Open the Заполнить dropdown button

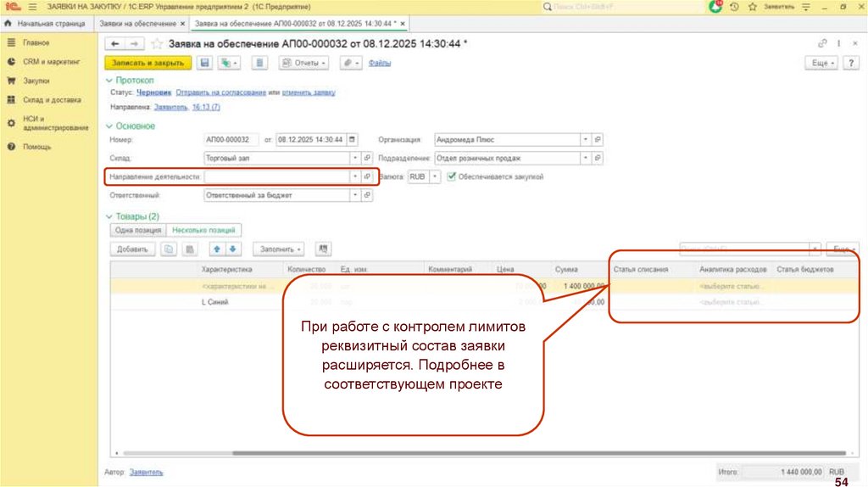coord(279,249)
